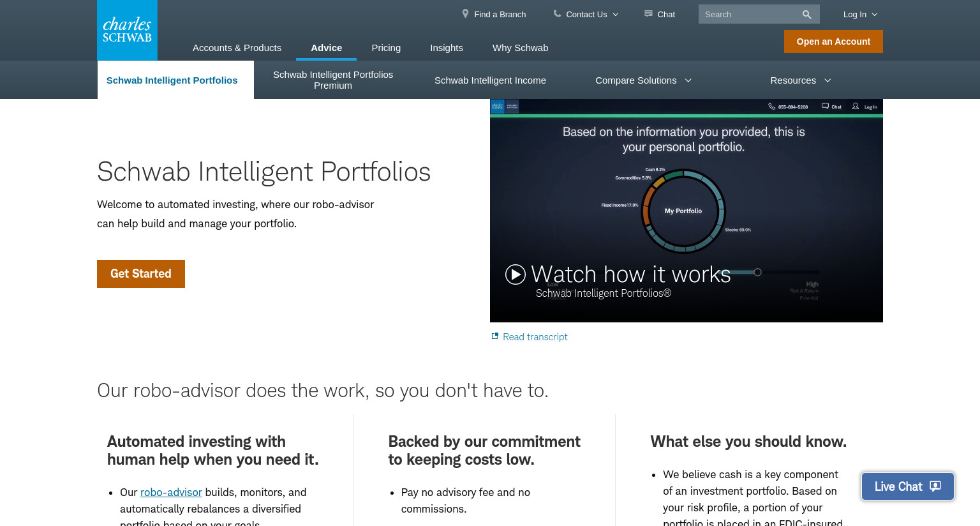Click 'What else you should know.' heading
980x526 pixels.
[748, 442]
